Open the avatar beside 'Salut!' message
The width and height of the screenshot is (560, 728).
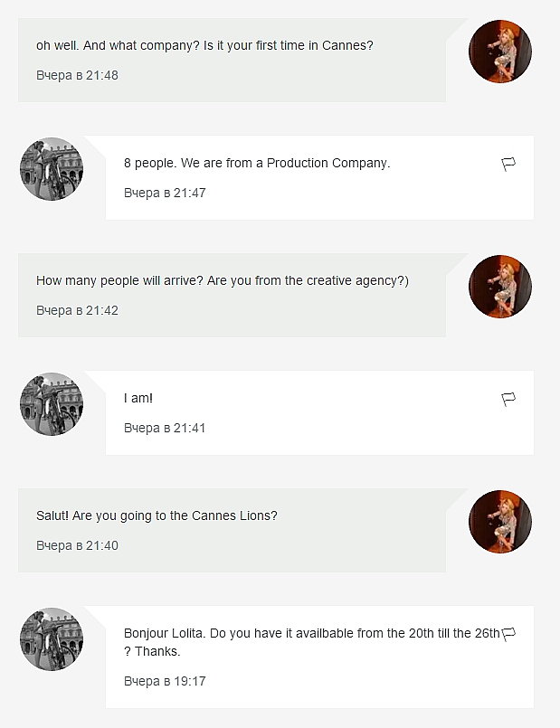point(500,522)
